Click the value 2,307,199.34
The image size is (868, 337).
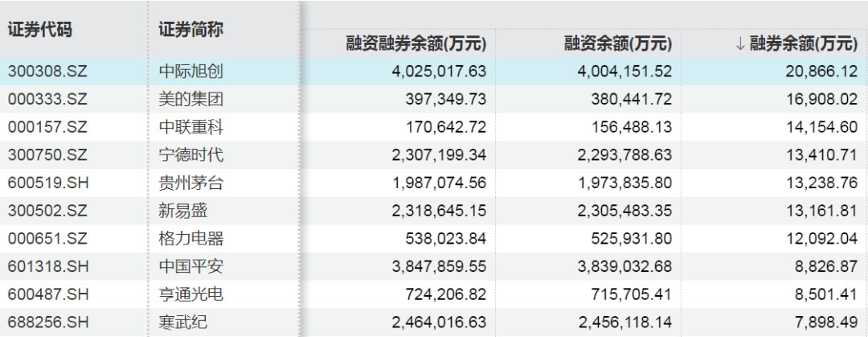point(439,155)
